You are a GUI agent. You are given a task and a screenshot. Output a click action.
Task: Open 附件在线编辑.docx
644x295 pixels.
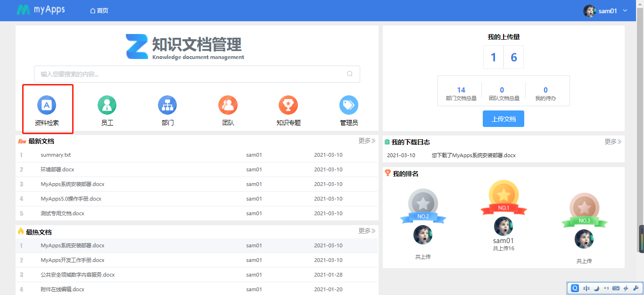[x=63, y=289]
